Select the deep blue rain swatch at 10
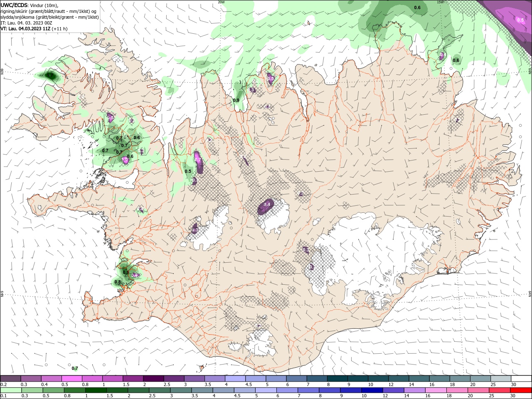 [x=371, y=390]
